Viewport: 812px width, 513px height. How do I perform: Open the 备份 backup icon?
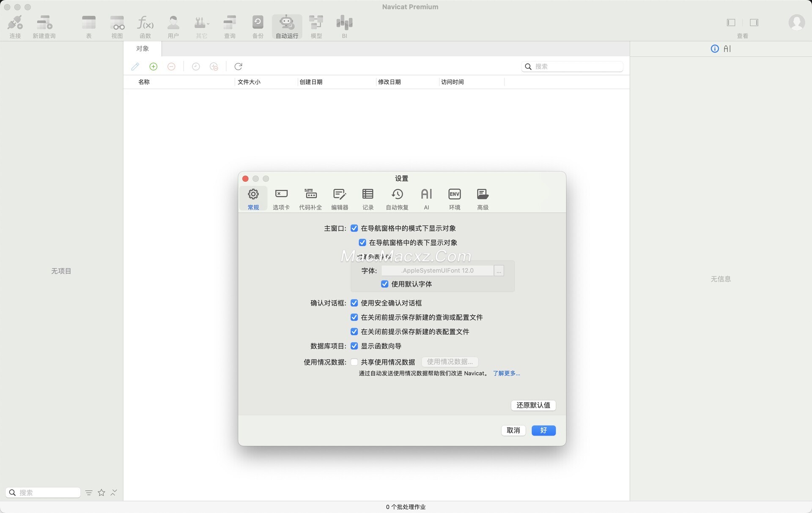pos(258,27)
